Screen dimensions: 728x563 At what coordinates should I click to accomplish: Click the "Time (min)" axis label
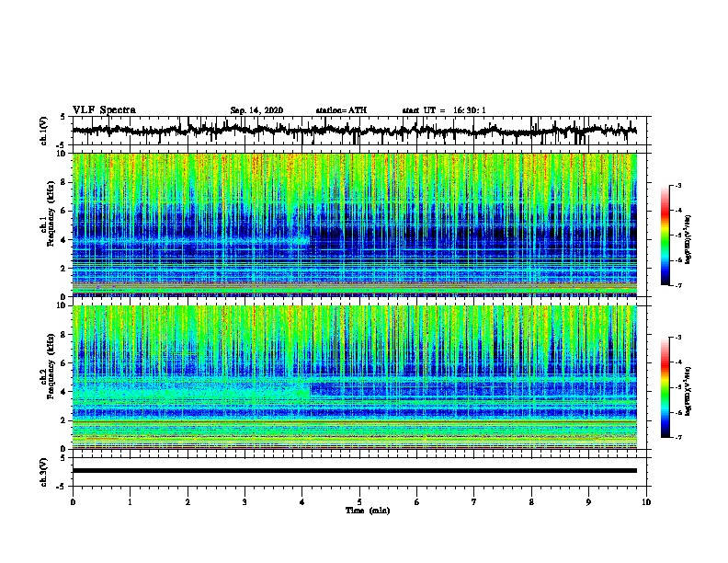pyautogui.click(x=368, y=511)
